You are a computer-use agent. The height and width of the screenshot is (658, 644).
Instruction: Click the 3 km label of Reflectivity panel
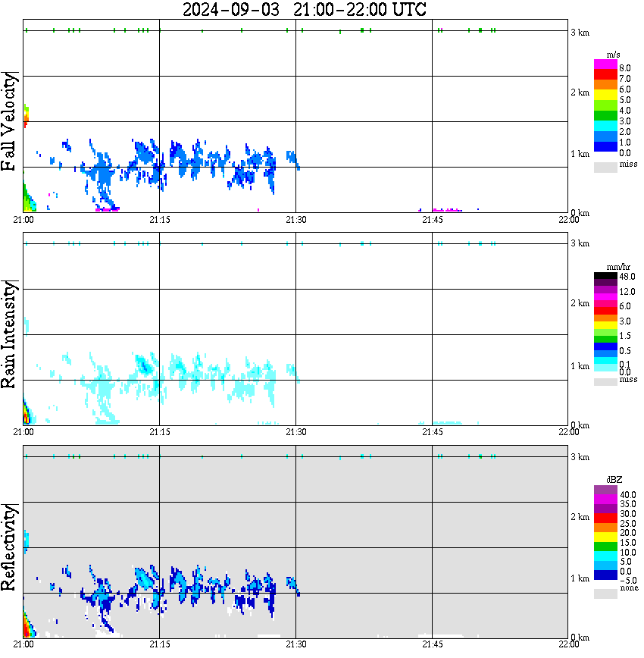[x=580, y=457]
